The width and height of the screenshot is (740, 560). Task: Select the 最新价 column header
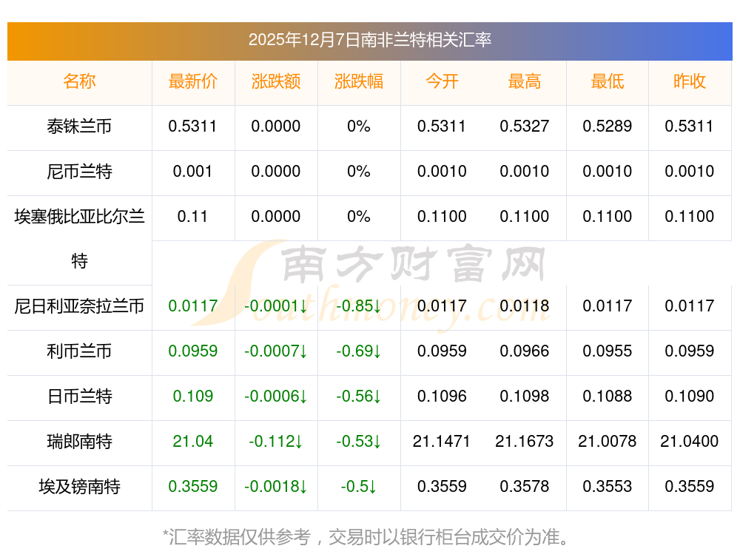pos(193,81)
